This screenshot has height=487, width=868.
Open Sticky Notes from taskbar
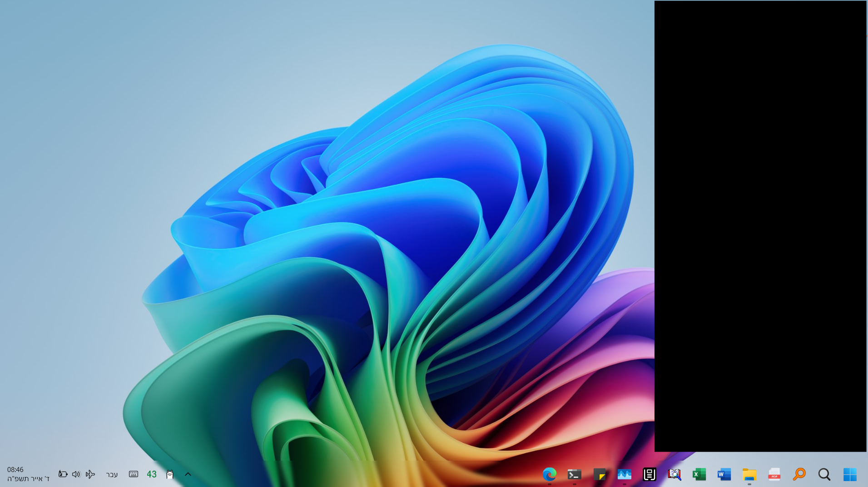pyautogui.click(x=599, y=474)
